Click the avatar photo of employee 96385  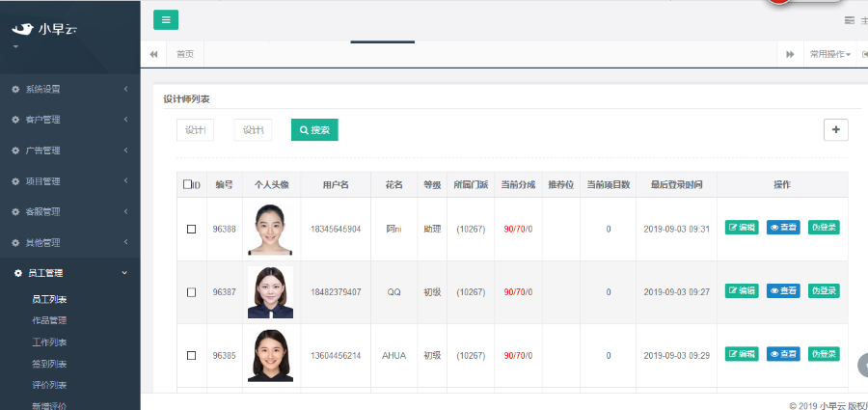[x=270, y=355]
